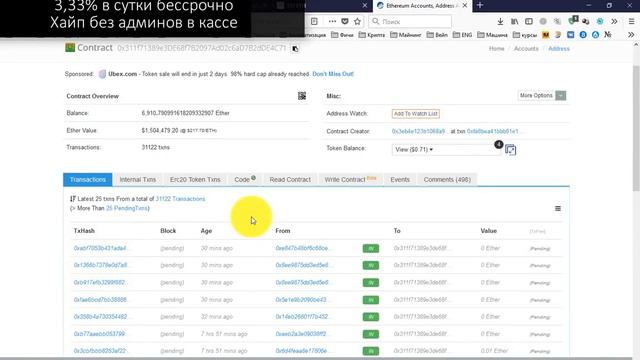640x360 pixels.
Task: Open the № bookmark icon
Action: coord(608,35)
